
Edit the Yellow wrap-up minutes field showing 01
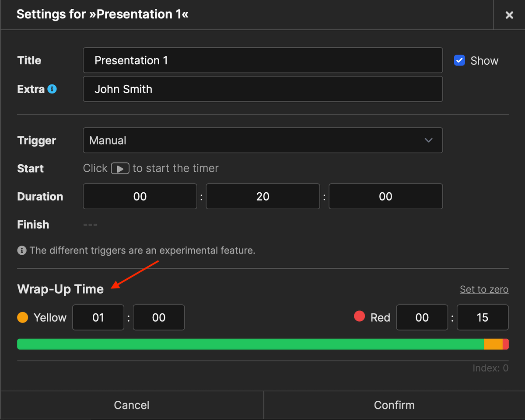coord(98,317)
